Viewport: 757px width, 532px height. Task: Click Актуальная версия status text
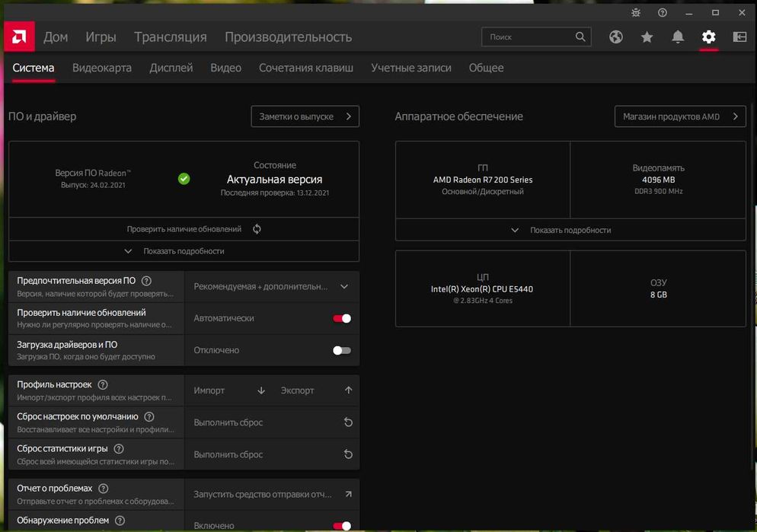[x=275, y=180]
